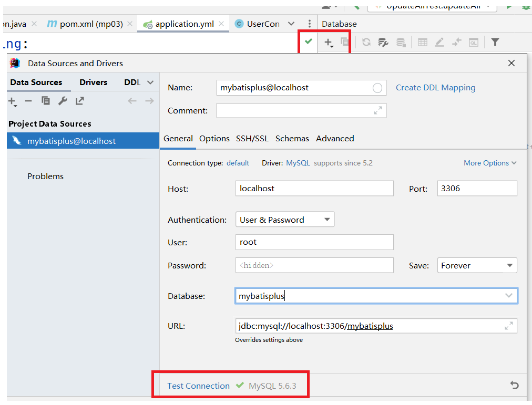Screen dimensions: 532x405
Task: Remove the data source with minus icon
Action: pyautogui.click(x=28, y=101)
